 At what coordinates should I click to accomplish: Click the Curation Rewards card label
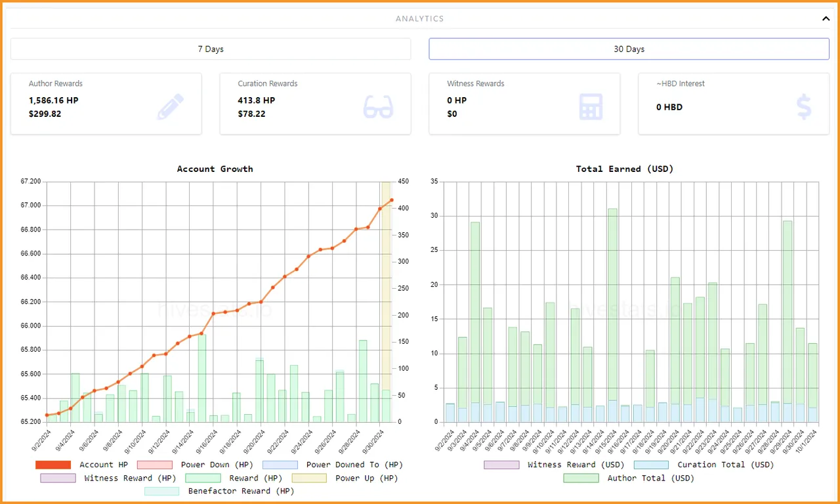[268, 83]
